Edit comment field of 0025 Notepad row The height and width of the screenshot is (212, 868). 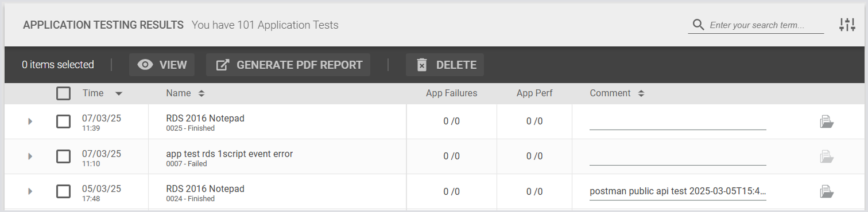677,121
